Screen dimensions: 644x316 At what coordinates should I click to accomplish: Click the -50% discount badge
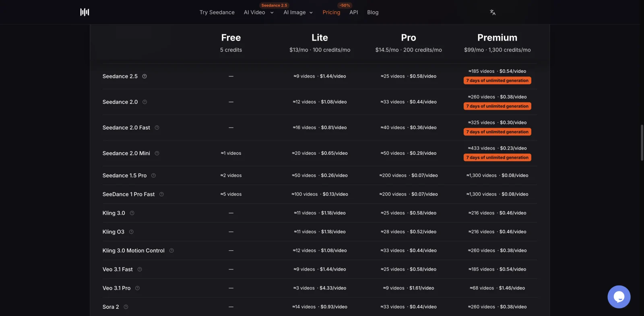coord(345,5)
